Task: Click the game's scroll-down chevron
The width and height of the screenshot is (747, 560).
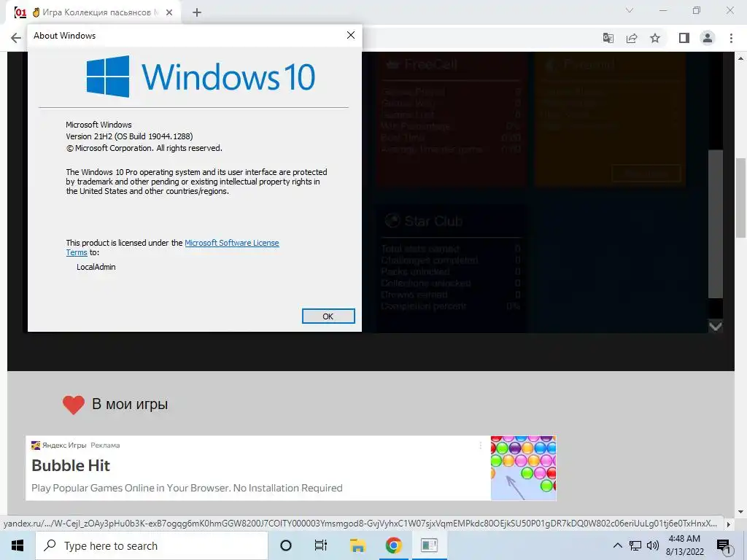Action: click(716, 327)
